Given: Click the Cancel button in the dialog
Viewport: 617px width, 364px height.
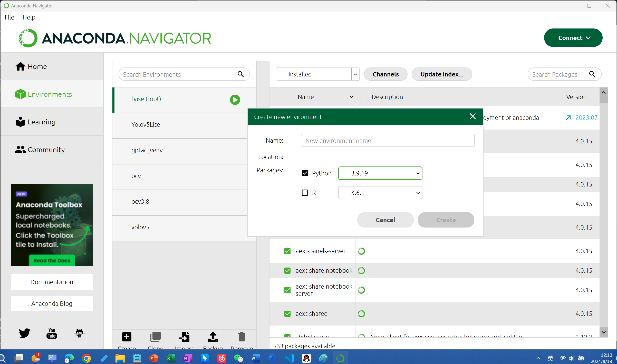Looking at the screenshot, I should coord(385,220).
